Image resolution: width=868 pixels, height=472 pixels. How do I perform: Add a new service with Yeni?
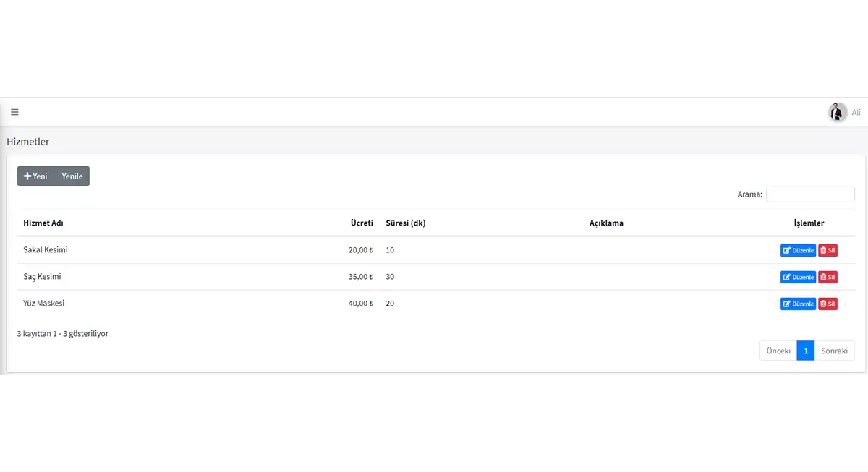tap(35, 176)
